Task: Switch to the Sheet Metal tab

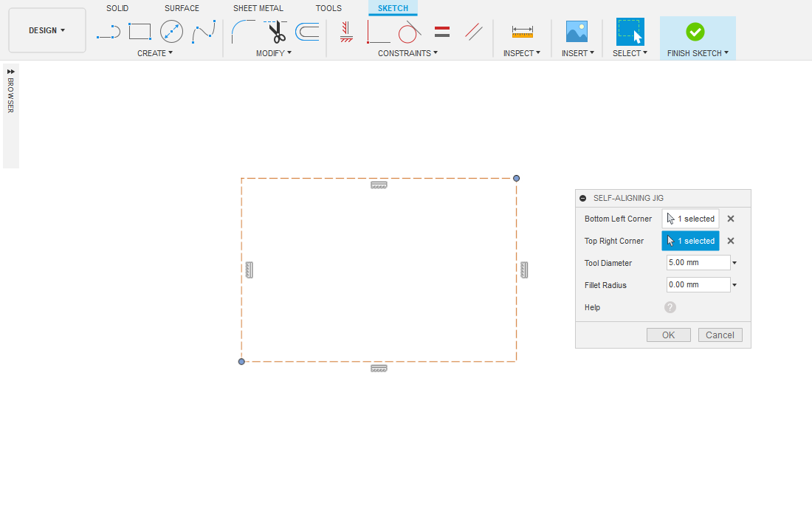Action: point(258,8)
